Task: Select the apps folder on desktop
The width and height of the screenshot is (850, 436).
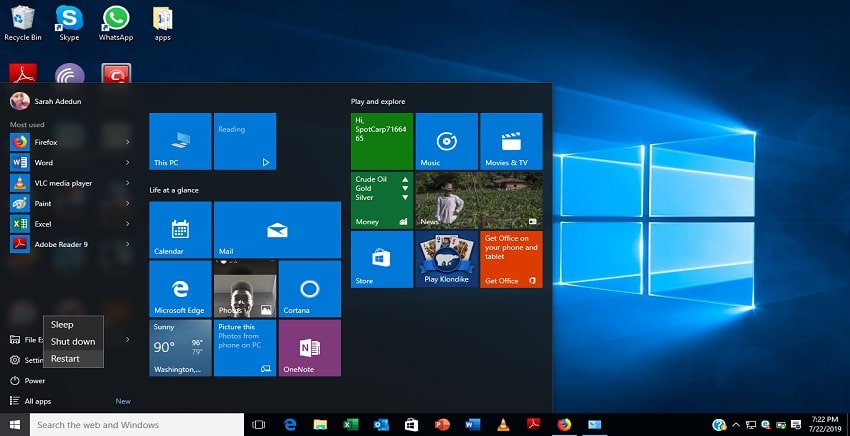Action: 163,23
